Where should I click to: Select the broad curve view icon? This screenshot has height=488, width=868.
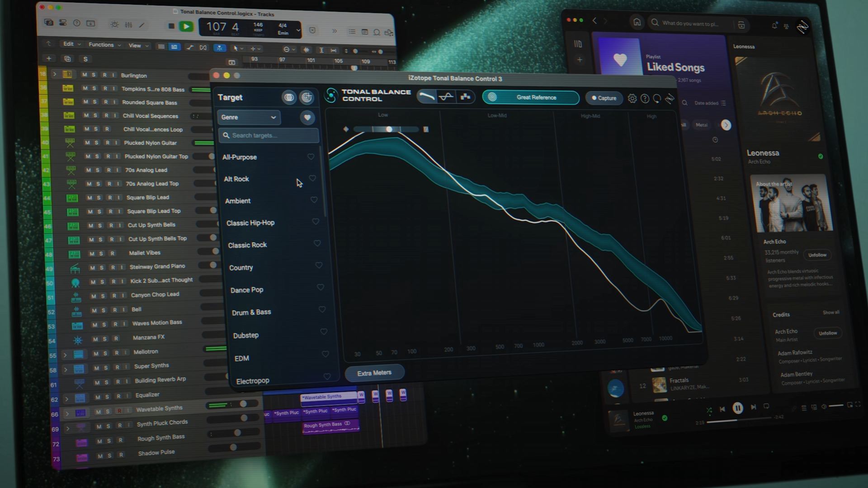click(x=426, y=97)
